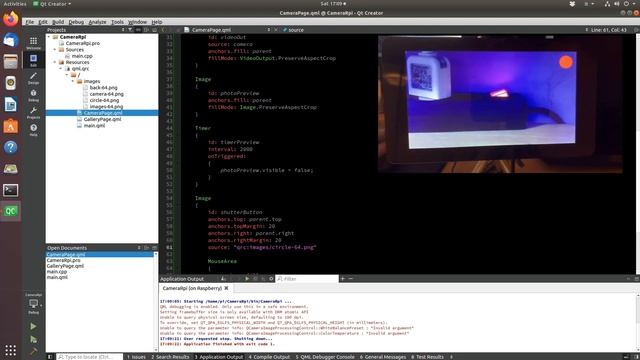Click the green Run button
Screen dimensions: 640x360
coord(33,326)
